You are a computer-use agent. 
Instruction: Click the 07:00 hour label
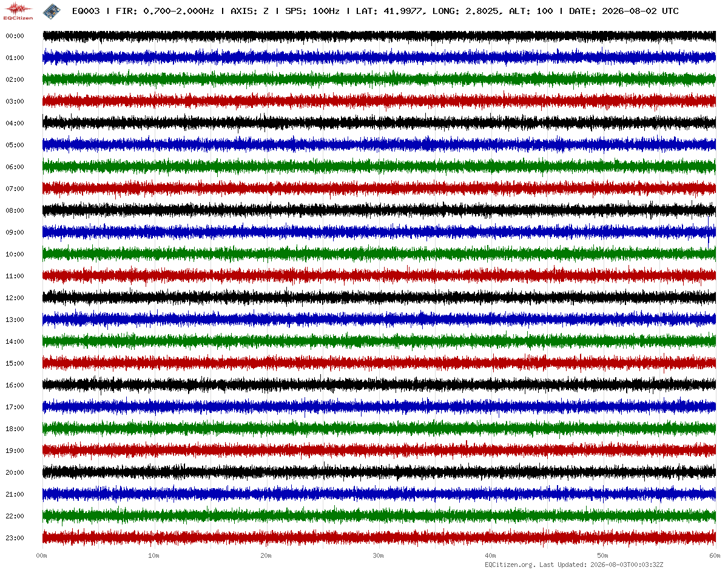15,189
